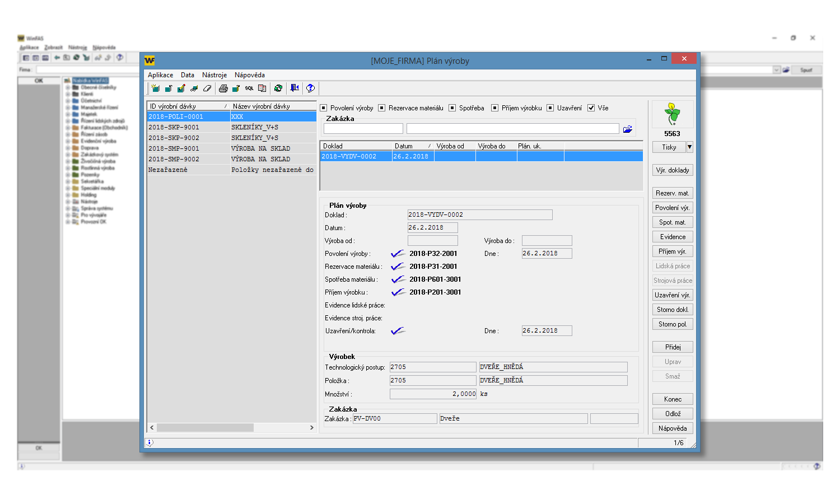Click the help question mark icon
This screenshot has height=504, width=840.
310,88
